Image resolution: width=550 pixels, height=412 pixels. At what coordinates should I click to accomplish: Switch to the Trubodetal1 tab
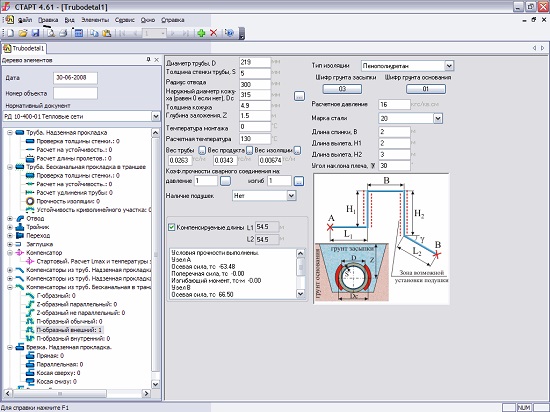[x=24, y=48]
